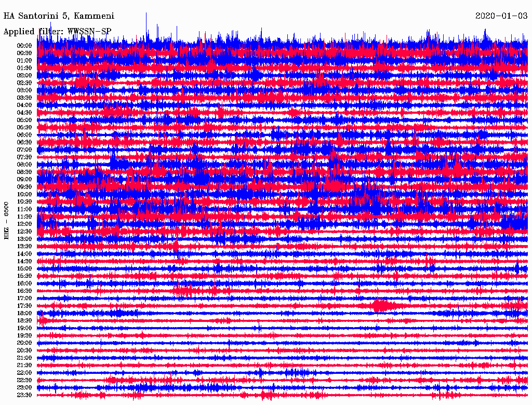Viewport: 532px width, 405px height.
Task: Select the 03:00 time label
Action: click(x=24, y=90)
